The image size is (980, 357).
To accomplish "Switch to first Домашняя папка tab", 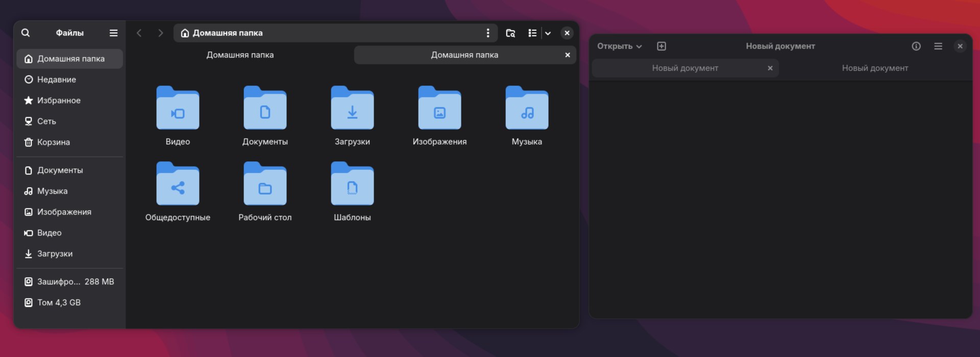I will [240, 55].
